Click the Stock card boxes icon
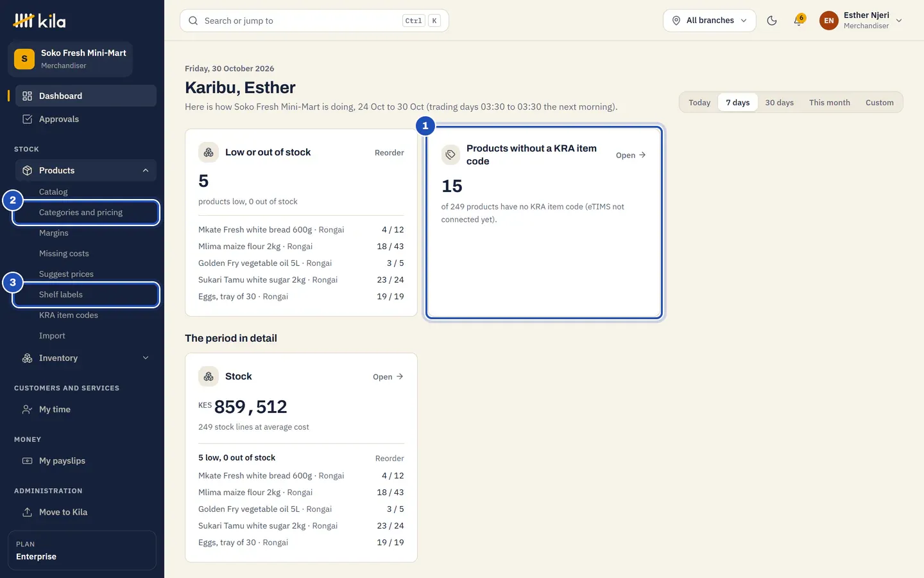This screenshot has height=578, width=924. pyautogui.click(x=209, y=376)
